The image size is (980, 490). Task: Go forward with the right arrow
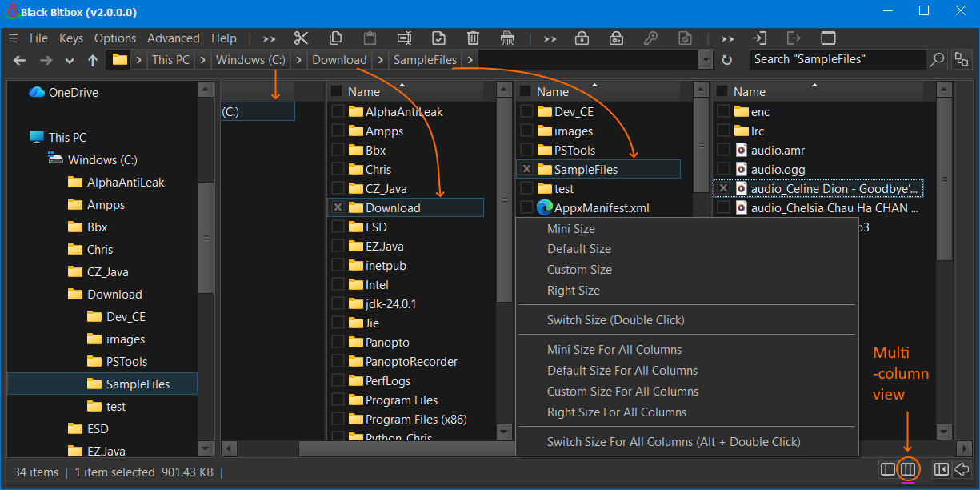(x=46, y=60)
